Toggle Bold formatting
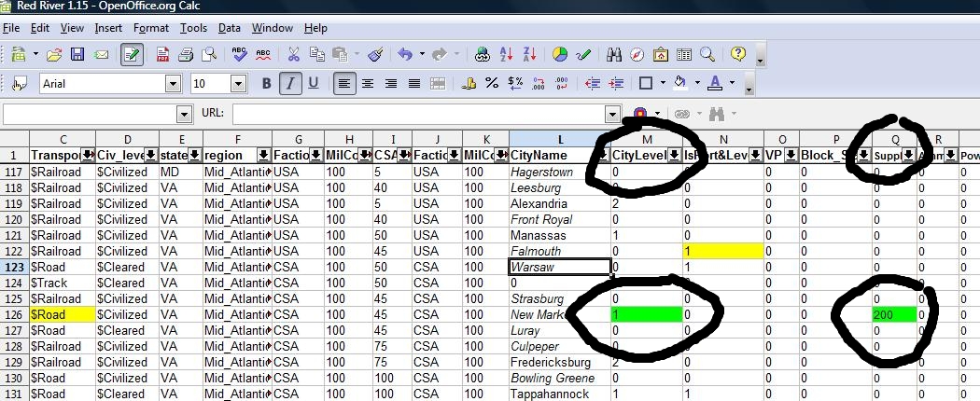Viewport: 980px width, 401px height. (x=267, y=84)
